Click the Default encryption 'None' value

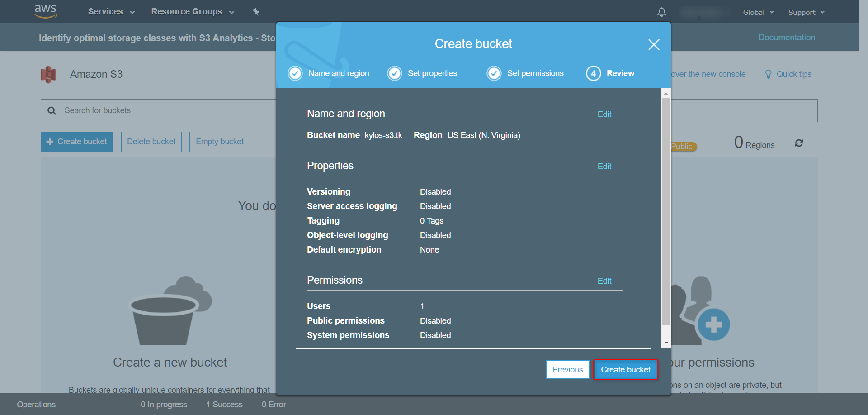pyautogui.click(x=429, y=250)
